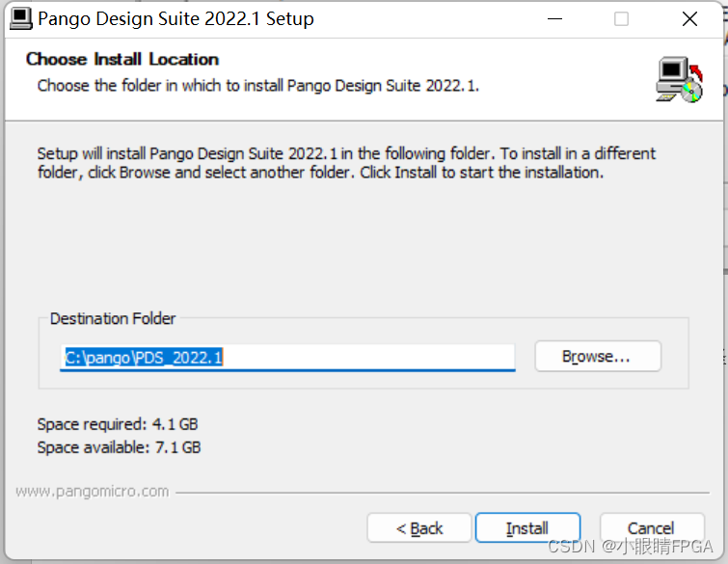
Task: Select the "Space required: 4.1 GB" text
Action: pyautogui.click(x=118, y=424)
